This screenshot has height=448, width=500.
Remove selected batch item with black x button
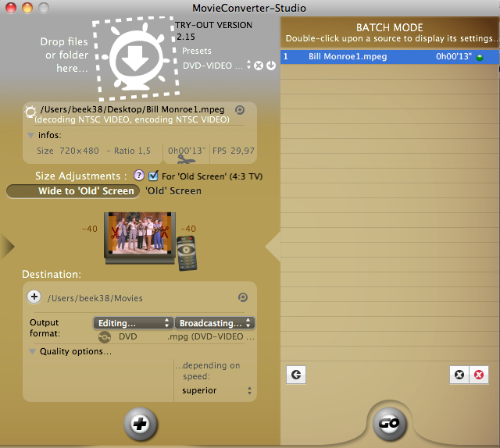click(459, 375)
